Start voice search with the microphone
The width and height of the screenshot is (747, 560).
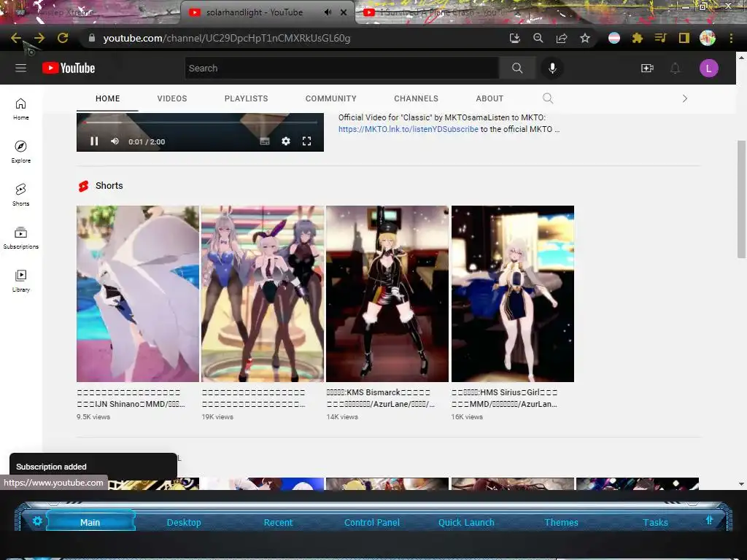[552, 68]
